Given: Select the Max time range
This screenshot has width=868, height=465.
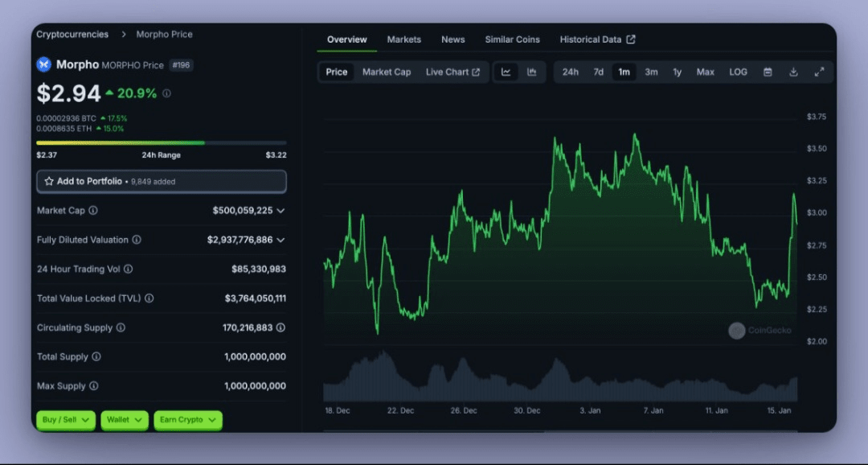Looking at the screenshot, I should (706, 72).
